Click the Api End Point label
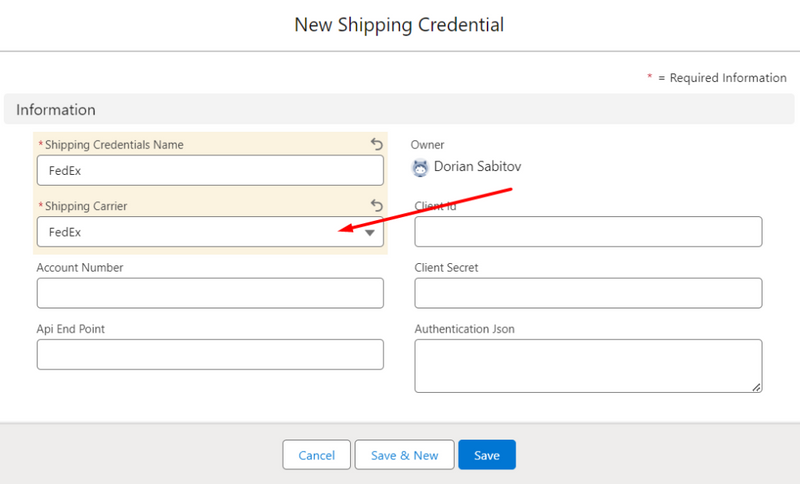Viewport: 800px width, 484px height. click(x=71, y=329)
